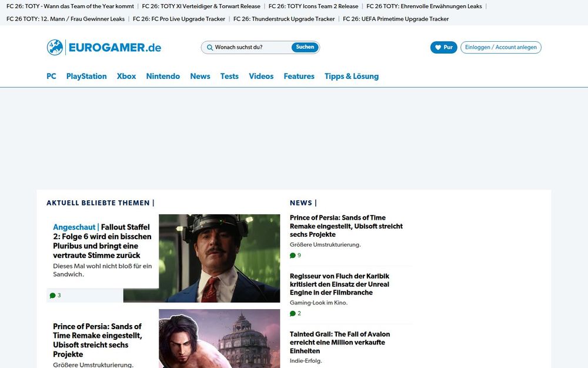This screenshot has height=368, width=588.
Task: Open Fallout Staffel 2 Folge 6 article headline
Action: pyautogui.click(x=102, y=241)
